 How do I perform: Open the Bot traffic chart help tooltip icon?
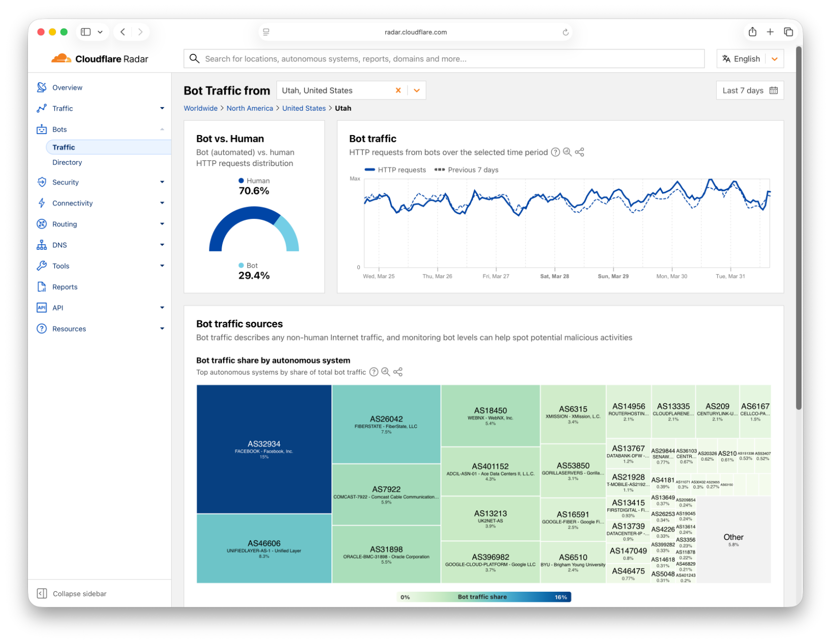(x=556, y=152)
